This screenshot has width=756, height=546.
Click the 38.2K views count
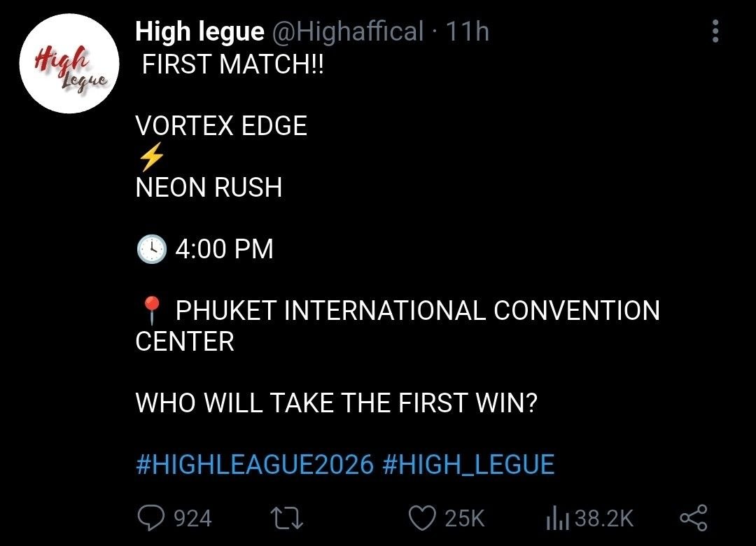603,519
